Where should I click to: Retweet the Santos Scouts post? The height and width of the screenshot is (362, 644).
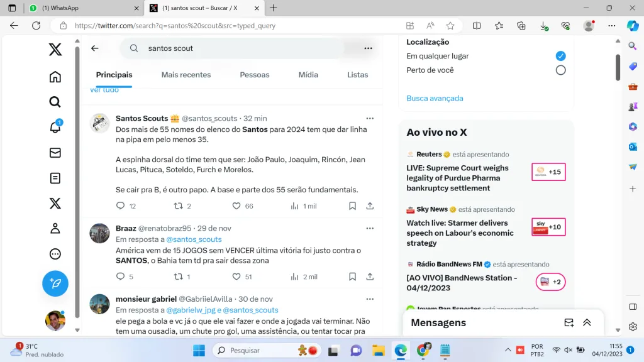[x=178, y=206]
